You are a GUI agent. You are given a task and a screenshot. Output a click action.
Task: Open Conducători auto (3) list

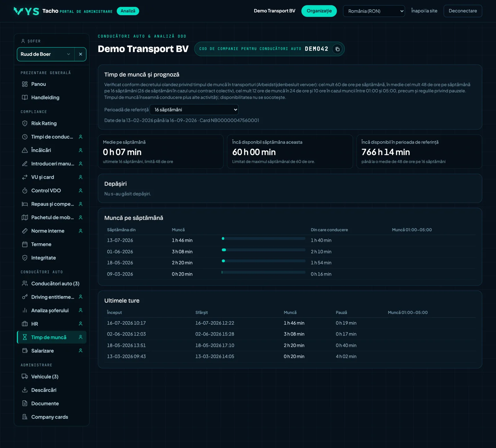pyautogui.click(x=51, y=284)
